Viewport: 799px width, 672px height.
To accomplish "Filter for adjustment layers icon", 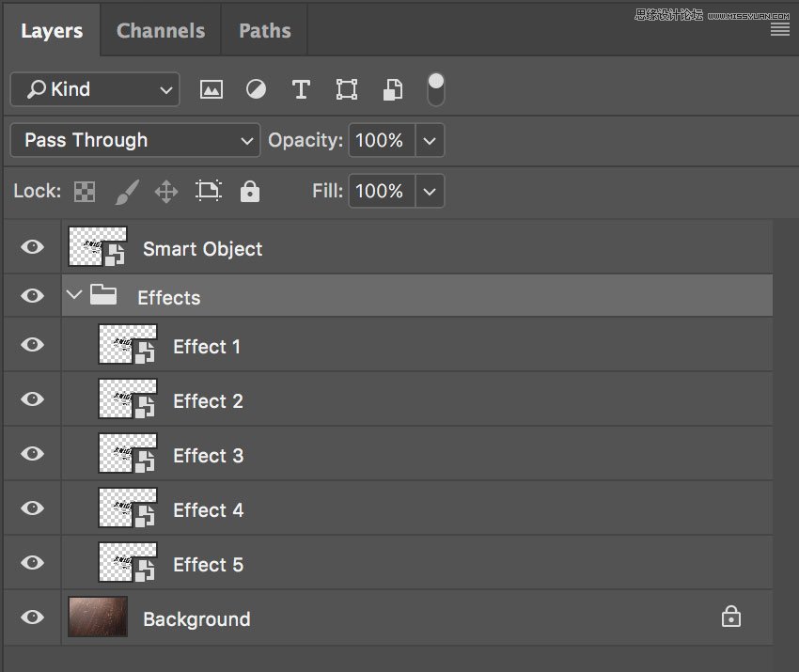I will click(x=256, y=89).
